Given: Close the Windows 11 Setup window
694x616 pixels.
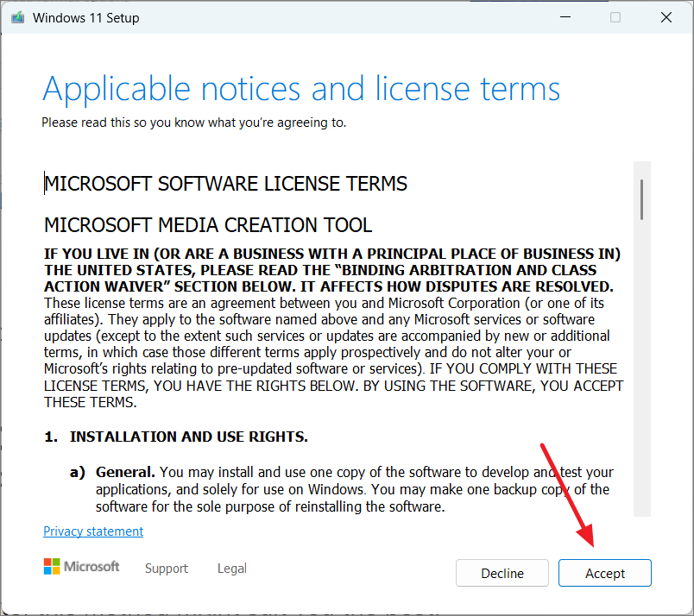Looking at the screenshot, I should 666,17.
